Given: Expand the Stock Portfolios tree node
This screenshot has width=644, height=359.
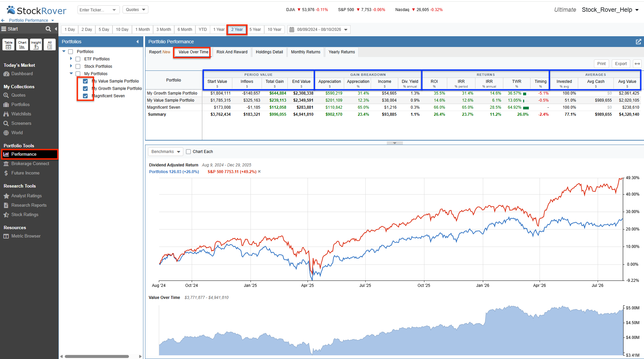Looking at the screenshot, I should point(71,66).
